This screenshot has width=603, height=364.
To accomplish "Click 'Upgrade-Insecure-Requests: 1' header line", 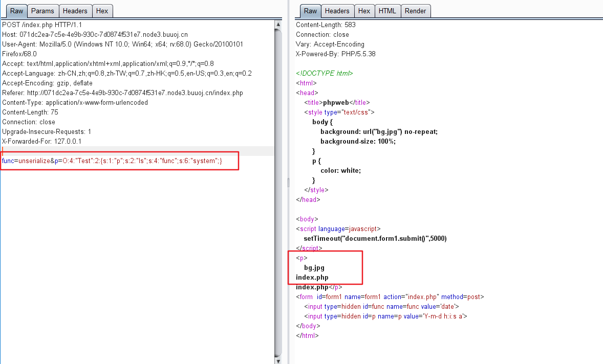I will click(x=47, y=132).
